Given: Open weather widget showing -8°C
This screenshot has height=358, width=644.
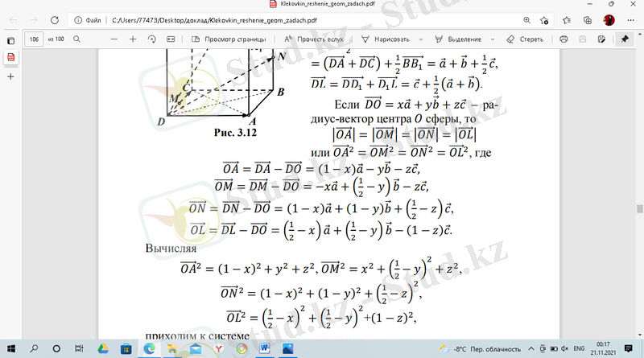Looking at the screenshot, I should point(479,349).
